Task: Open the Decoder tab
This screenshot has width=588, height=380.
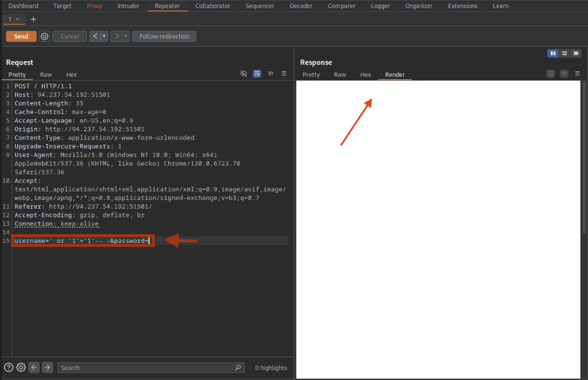Action: [301, 6]
